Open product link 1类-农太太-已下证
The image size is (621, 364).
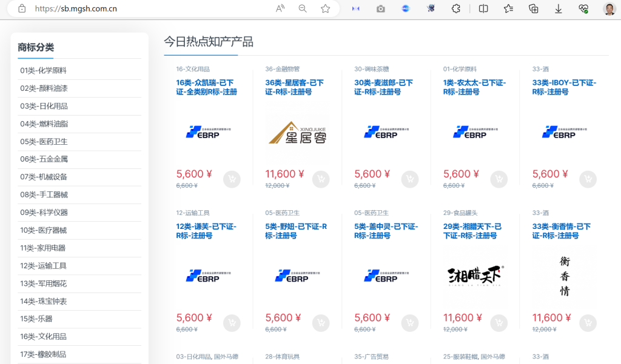(x=474, y=87)
